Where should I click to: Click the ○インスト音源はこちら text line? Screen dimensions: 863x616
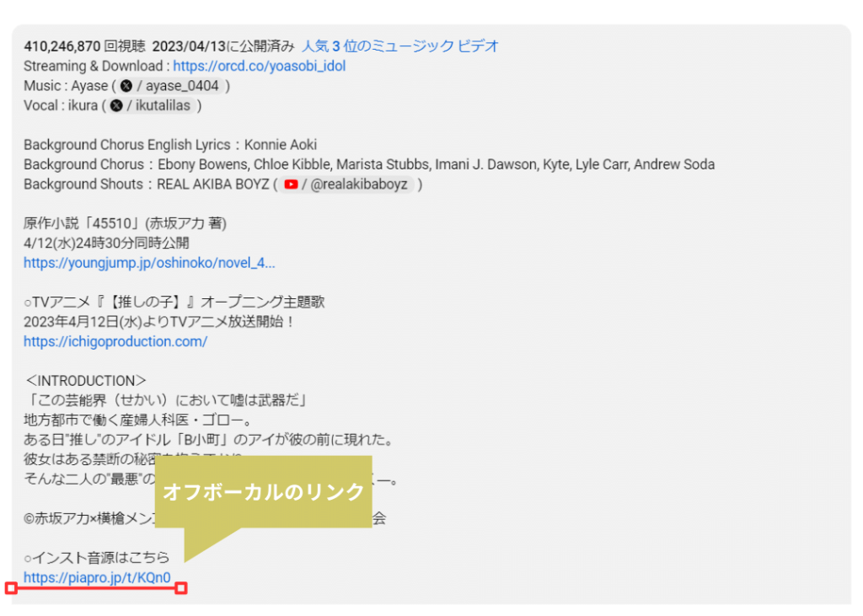tap(96, 558)
